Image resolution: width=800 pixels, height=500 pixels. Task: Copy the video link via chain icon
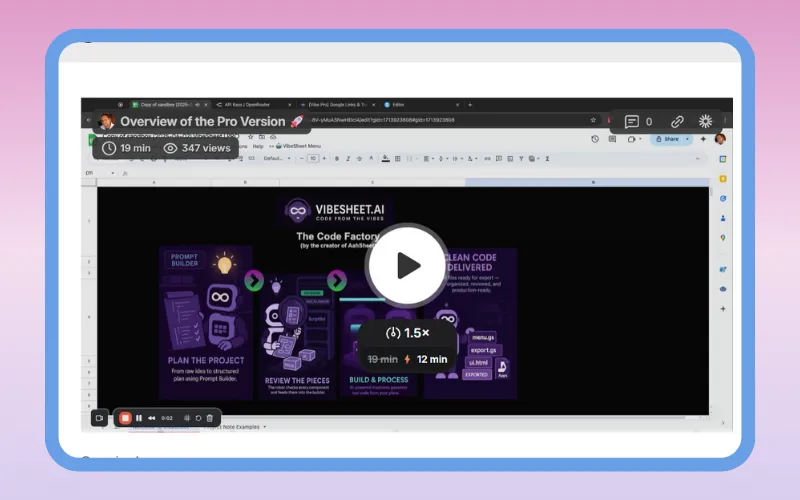pos(677,121)
